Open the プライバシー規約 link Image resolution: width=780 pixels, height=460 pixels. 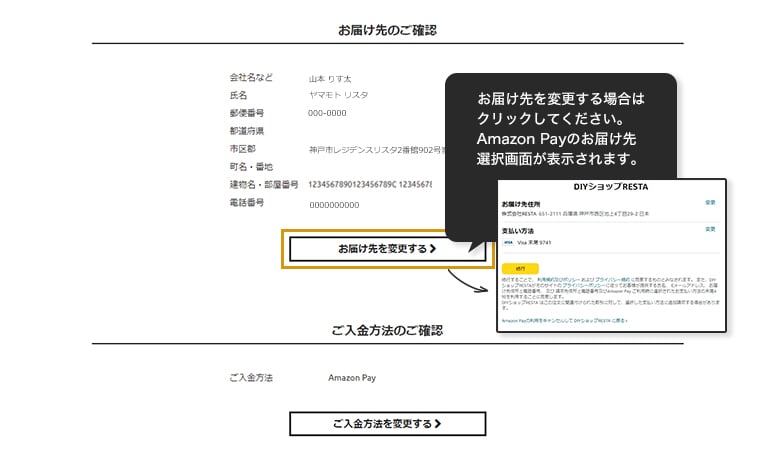606,277
